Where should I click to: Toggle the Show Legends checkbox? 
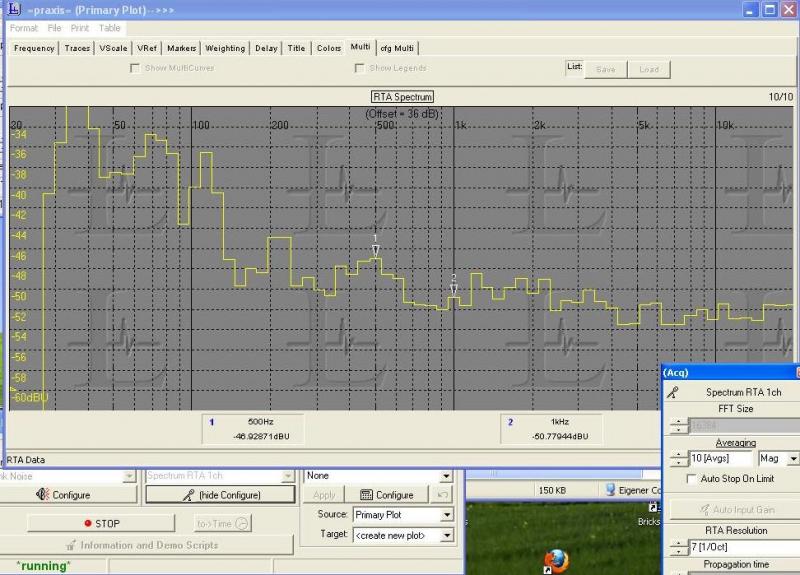point(360,68)
